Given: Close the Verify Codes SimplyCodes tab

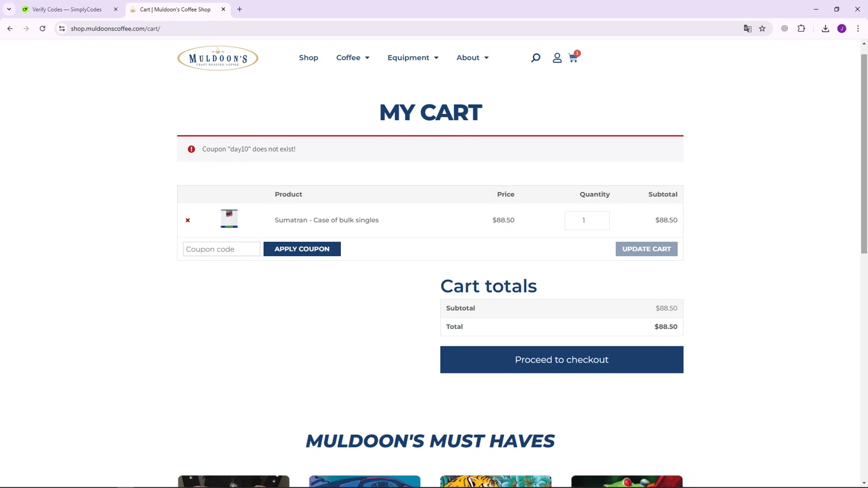Looking at the screenshot, I should click(x=116, y=9).
